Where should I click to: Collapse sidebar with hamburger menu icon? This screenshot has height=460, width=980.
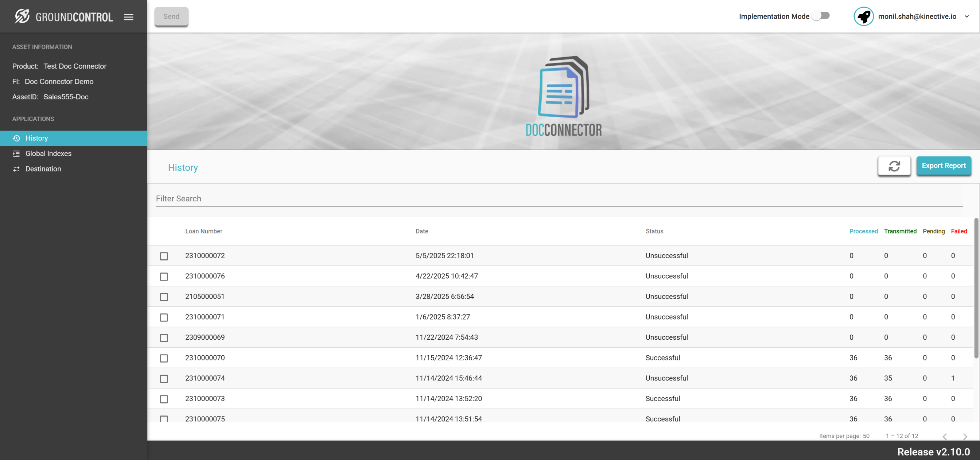[x=129, y=17]
